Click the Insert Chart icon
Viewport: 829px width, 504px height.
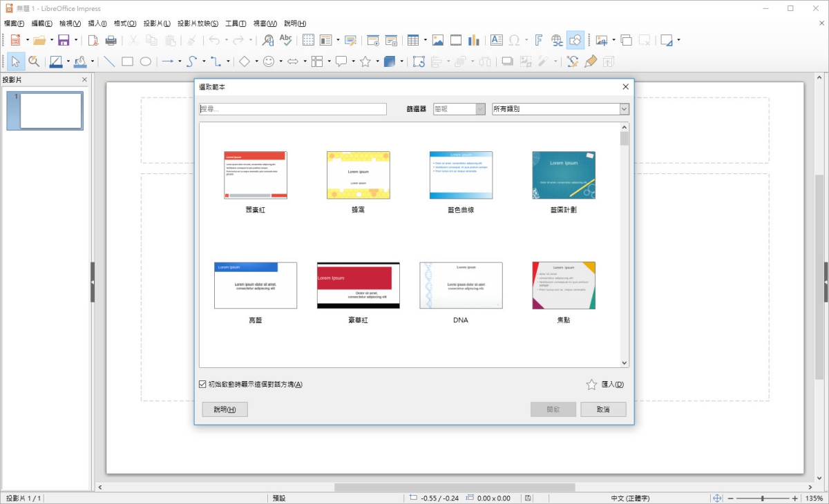474,40
